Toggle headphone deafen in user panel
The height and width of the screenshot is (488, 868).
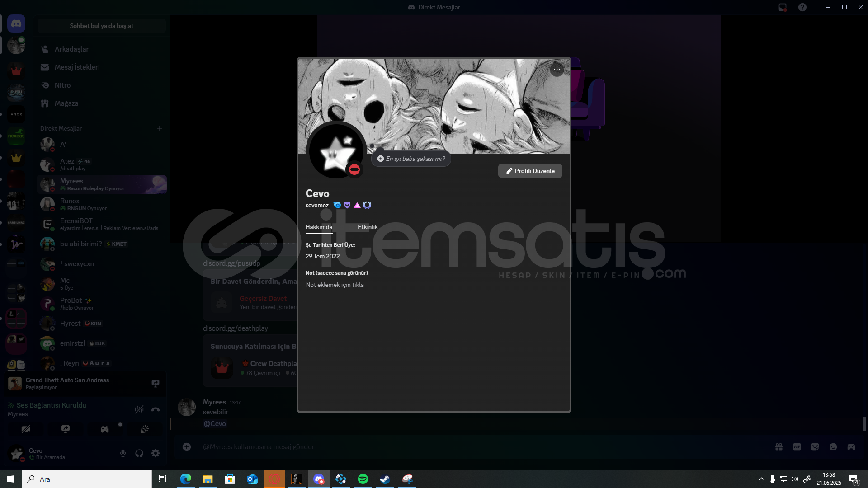pos(139,453)
